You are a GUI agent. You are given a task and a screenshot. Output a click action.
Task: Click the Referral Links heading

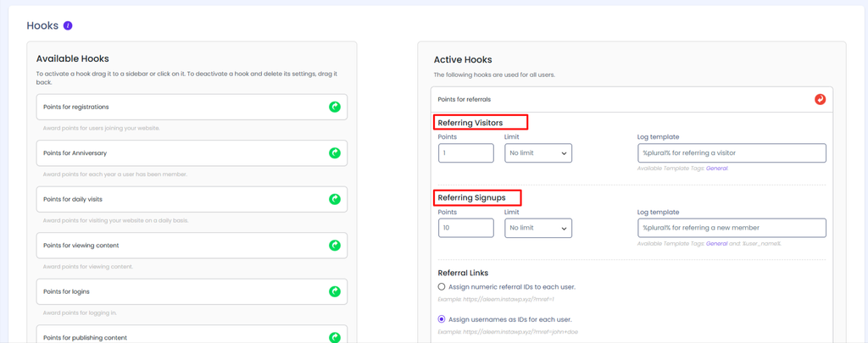click(x=463, y=274)
